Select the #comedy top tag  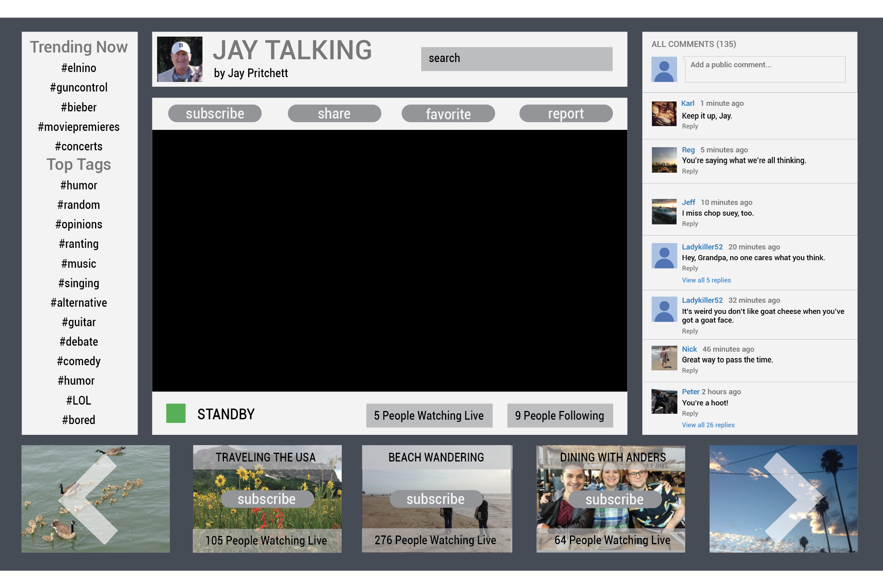tap(79, 361)
